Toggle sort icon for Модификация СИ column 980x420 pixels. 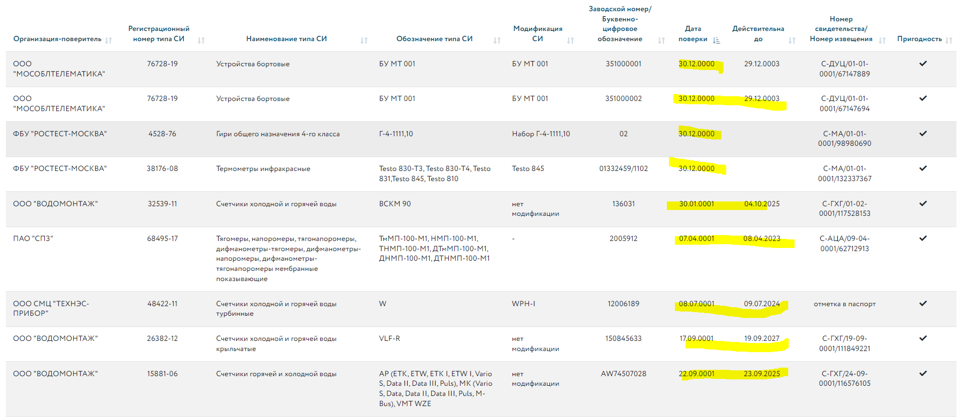coord(570,40)
